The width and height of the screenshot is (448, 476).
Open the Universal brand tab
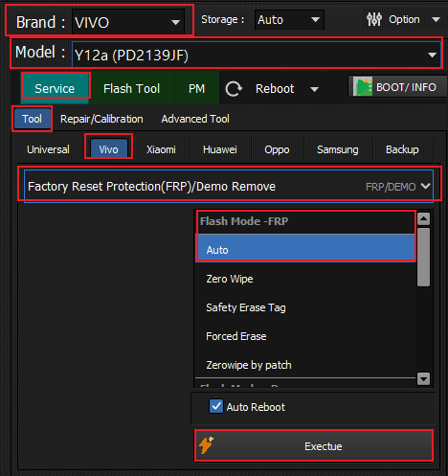click(x=48, y=149)
